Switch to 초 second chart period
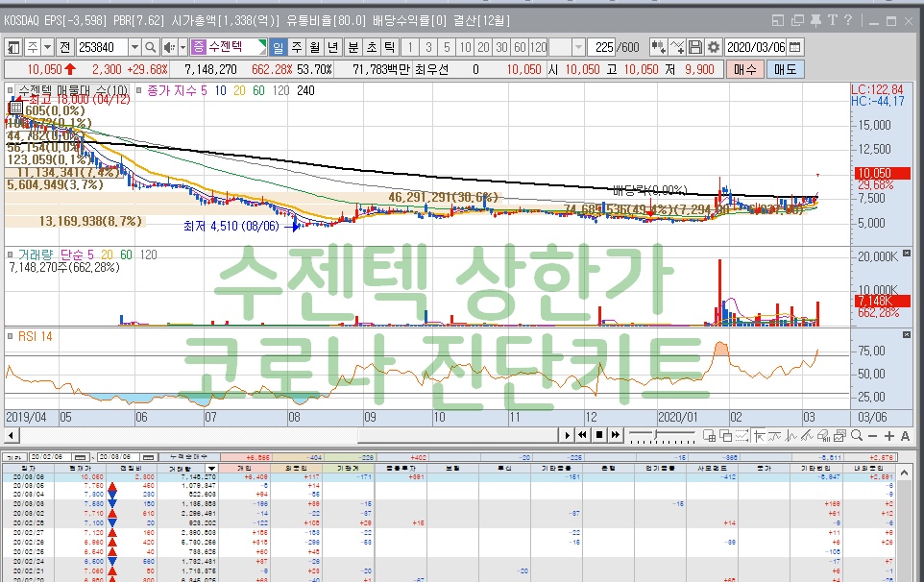 tap(372, 47)
